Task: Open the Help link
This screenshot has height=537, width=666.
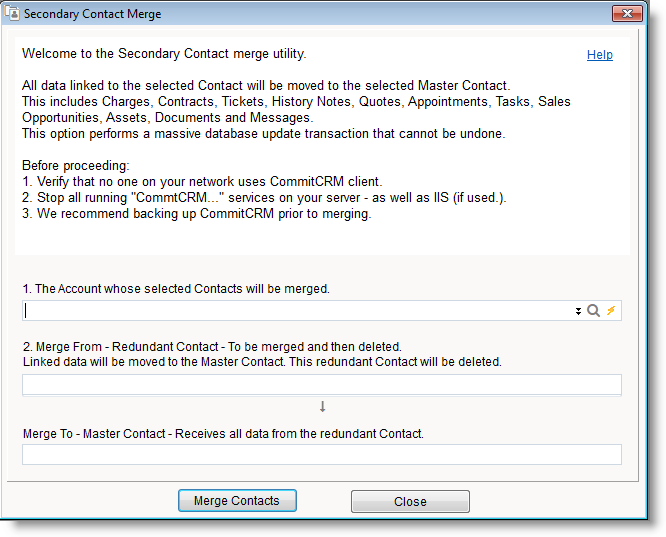Action: pos(599,55)
